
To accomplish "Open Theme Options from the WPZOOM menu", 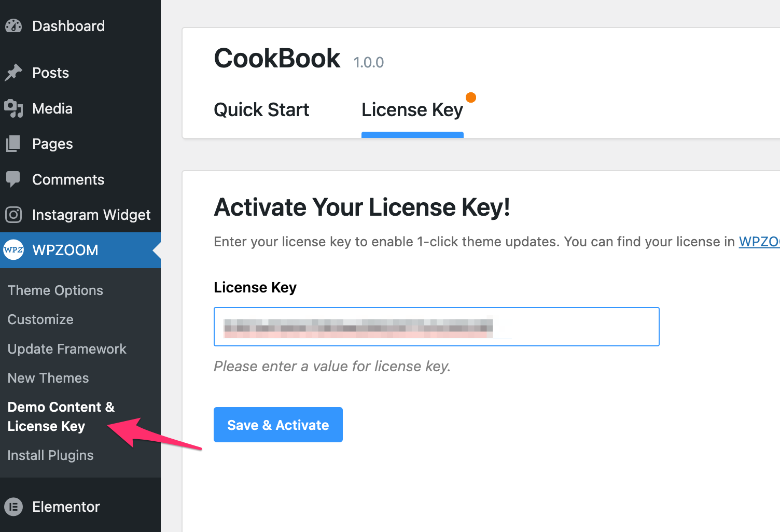I will pos(55,290).
